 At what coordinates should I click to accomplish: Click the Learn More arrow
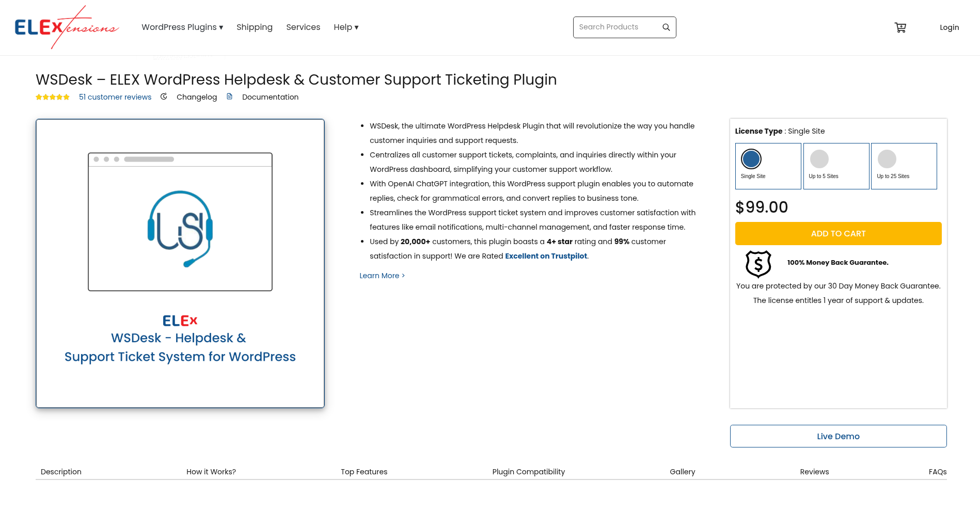403,276
